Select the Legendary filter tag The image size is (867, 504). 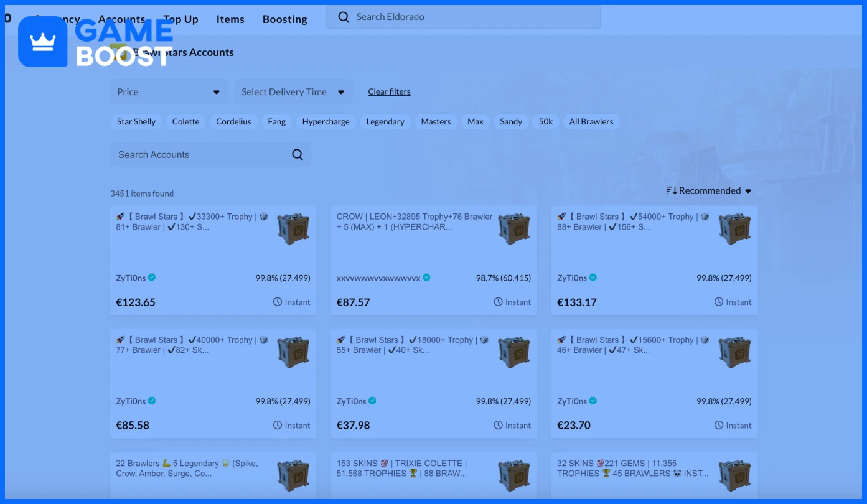pyautogui.click(x=385, y=121)
